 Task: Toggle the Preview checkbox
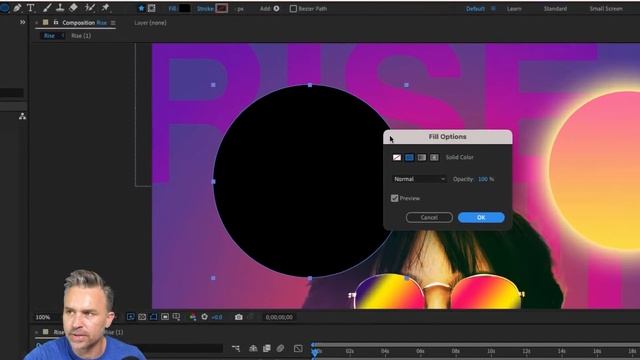[394, 198]
